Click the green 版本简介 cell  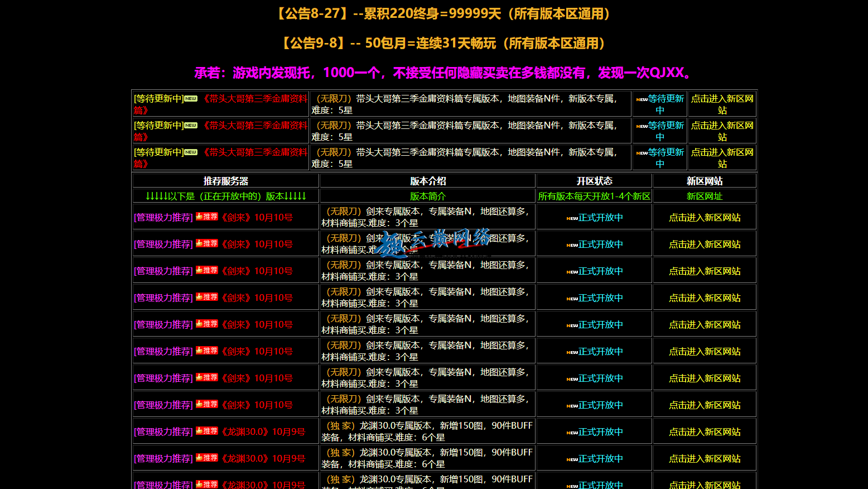click(428, 196)
